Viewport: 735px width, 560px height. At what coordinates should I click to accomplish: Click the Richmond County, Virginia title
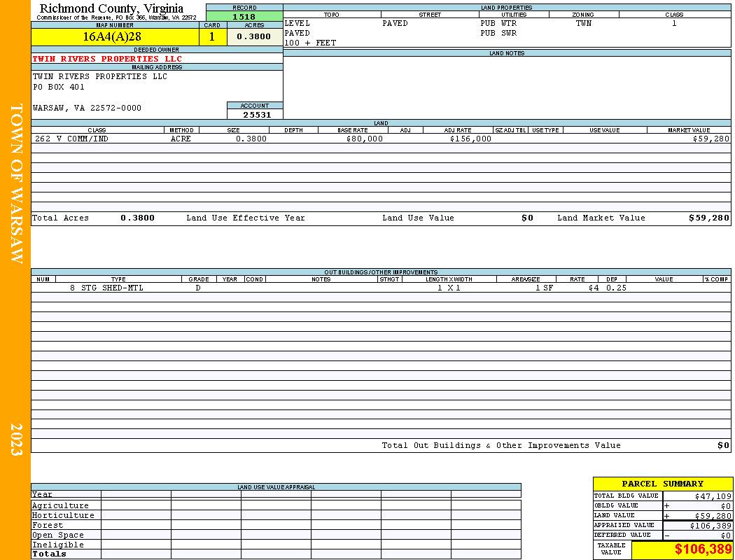coord(111,8)
